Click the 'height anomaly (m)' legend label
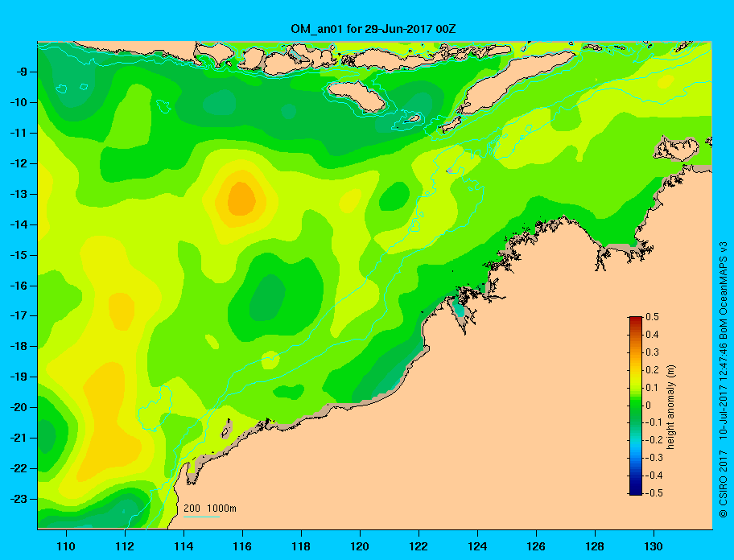Screen dimensions: 734x560 coord(670,406)
